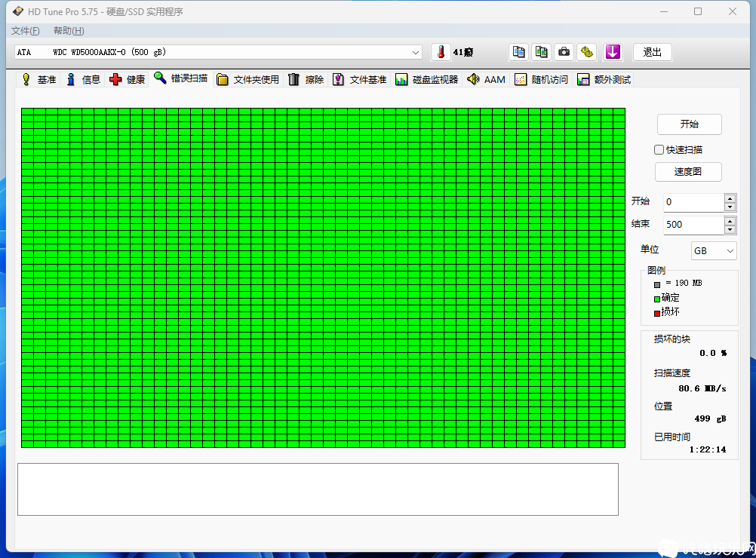Expand the 单位 GB unit dropdown
The height and width of the screenshot is (558, 756).
pyautogui.click(x=714, y=251)
